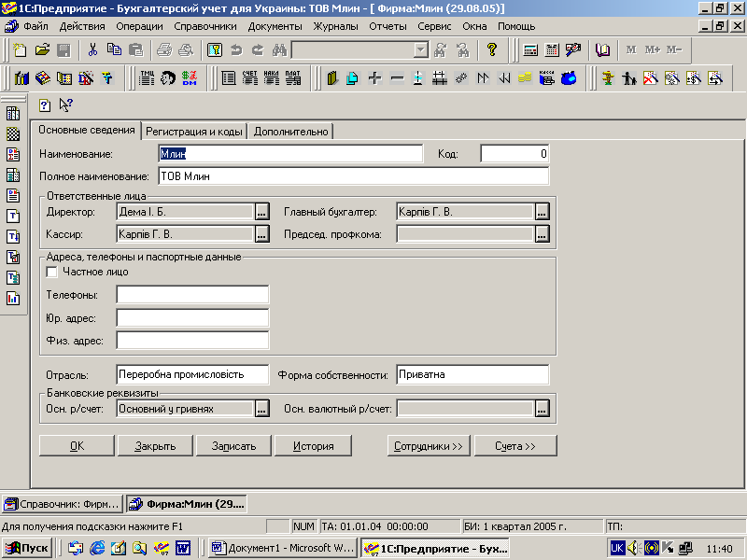Viewport: 747px width, 560px height.
Task: Click the currencies $ DM icon
Action: (190, 77)
